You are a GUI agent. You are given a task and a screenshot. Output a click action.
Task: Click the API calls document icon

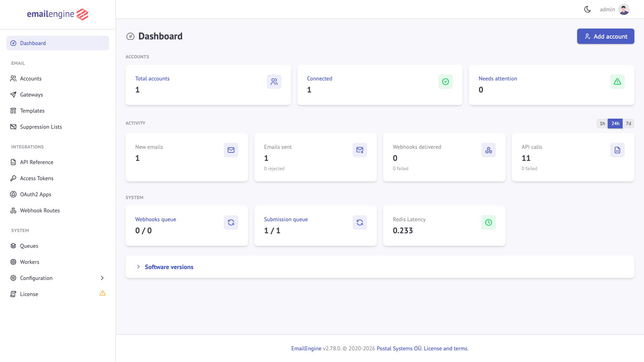(x=617, y=150)
